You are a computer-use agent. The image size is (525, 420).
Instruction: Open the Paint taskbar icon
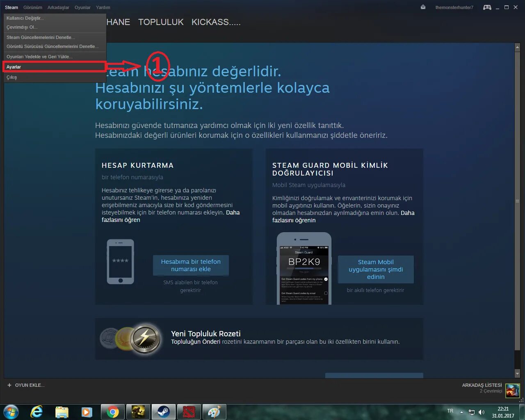[x=214, y=412]
